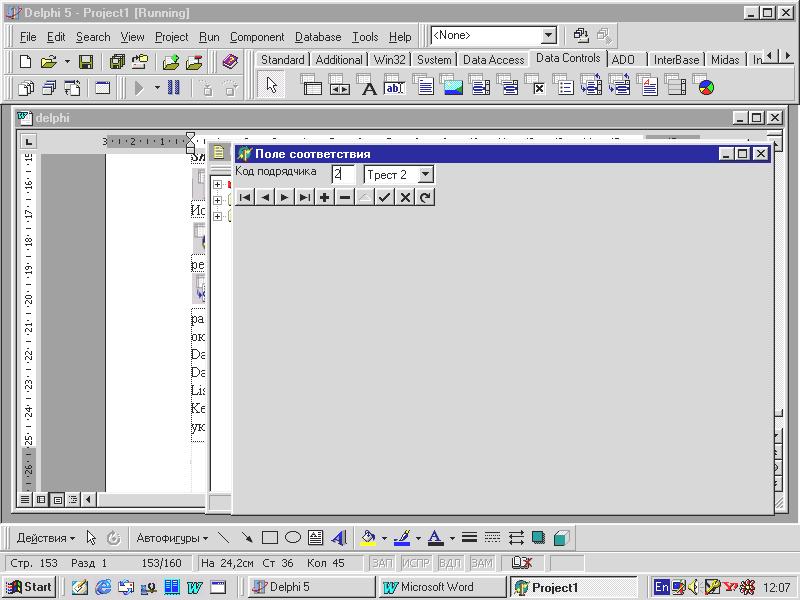Select the oval drawing tool
800x600 pixels.
(x=292, y=538)
